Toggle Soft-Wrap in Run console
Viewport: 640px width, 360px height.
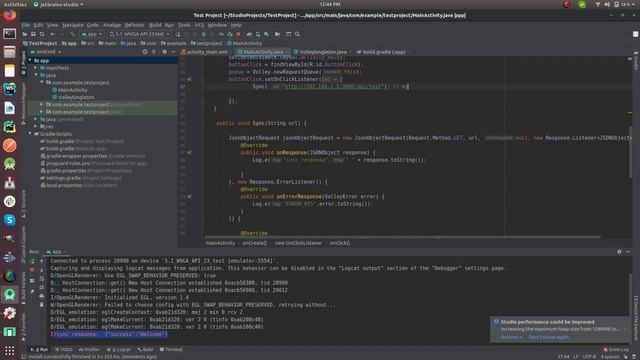tap(42, 279)
